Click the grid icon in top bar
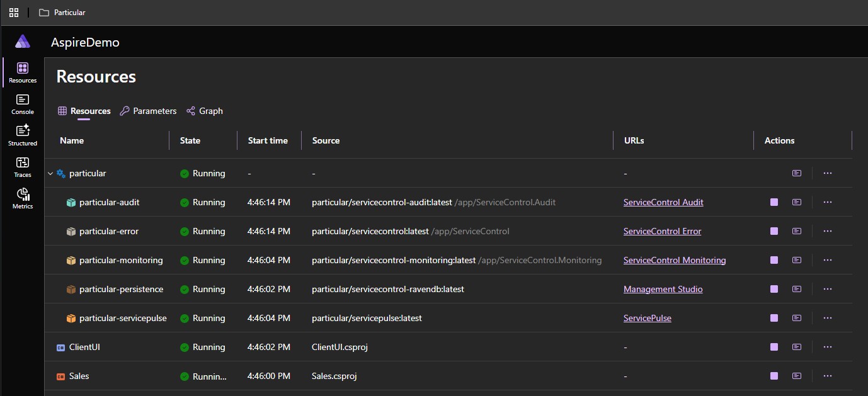 coord(14,12)
